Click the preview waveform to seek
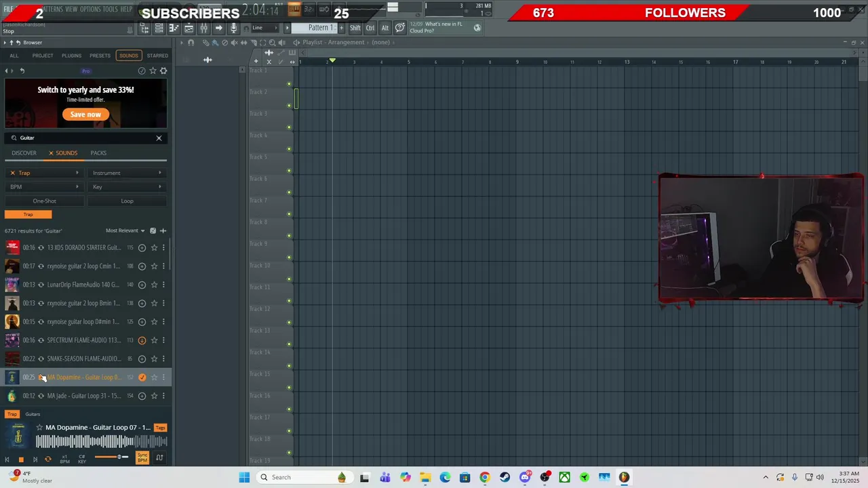 tap(101, 442)
